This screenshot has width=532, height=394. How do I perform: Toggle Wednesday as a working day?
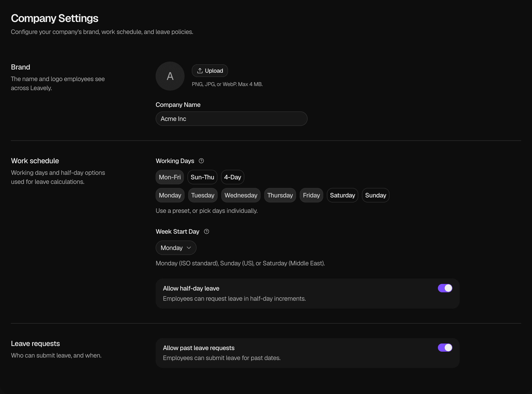(241, 195)
